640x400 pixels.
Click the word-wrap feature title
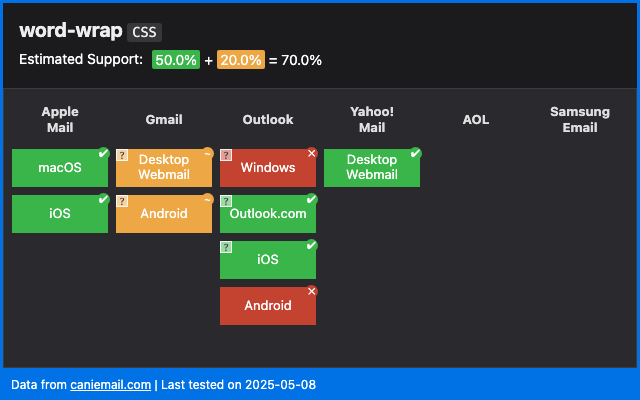[x=70, y=31]
